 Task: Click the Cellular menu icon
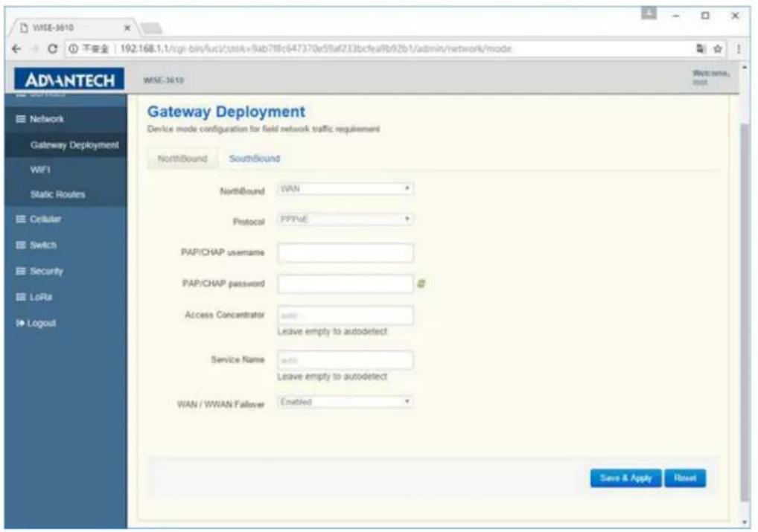click(20, 219)
